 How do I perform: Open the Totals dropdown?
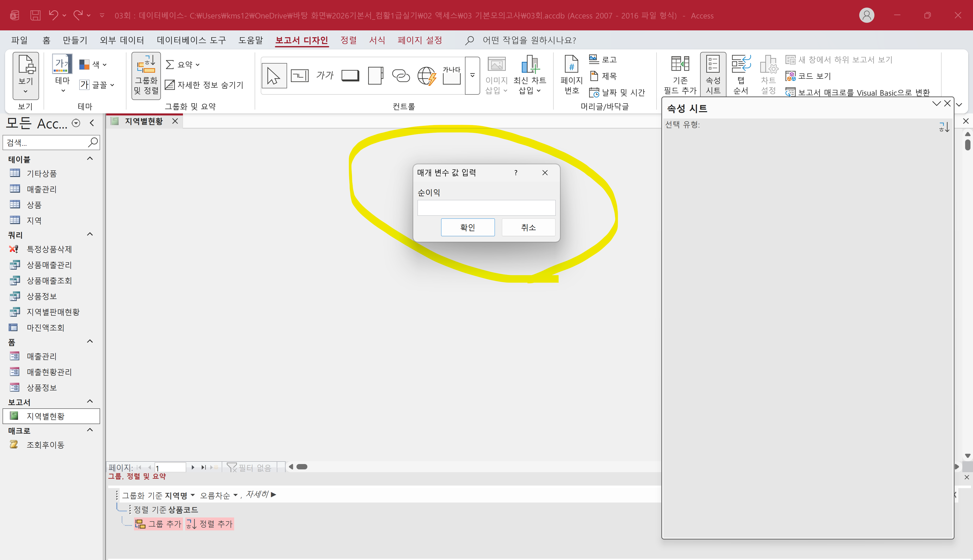pyautogui.click(x=182, y=65)
